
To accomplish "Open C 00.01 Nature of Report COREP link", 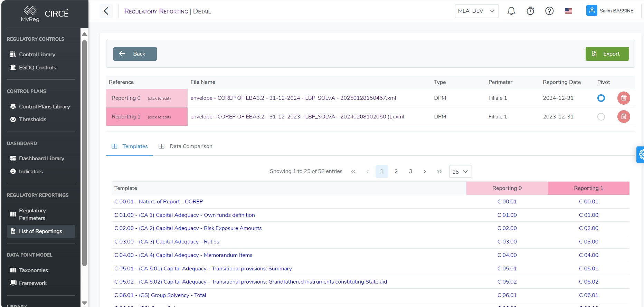I will (x=159, y=202).
